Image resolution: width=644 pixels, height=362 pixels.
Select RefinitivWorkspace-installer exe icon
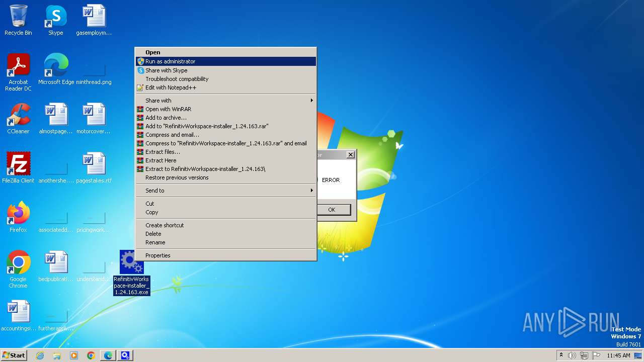click(131, 273)
